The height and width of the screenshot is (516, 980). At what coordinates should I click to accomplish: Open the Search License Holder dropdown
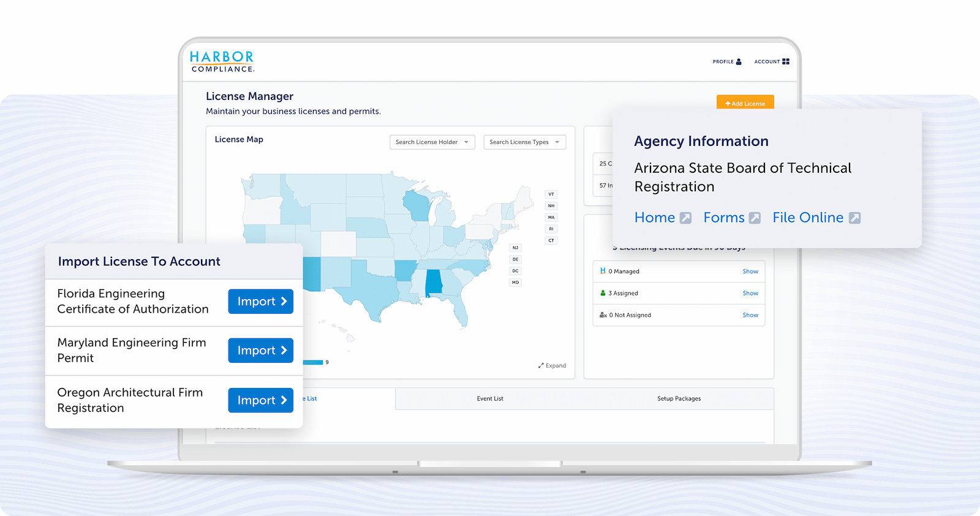(432, 142)
